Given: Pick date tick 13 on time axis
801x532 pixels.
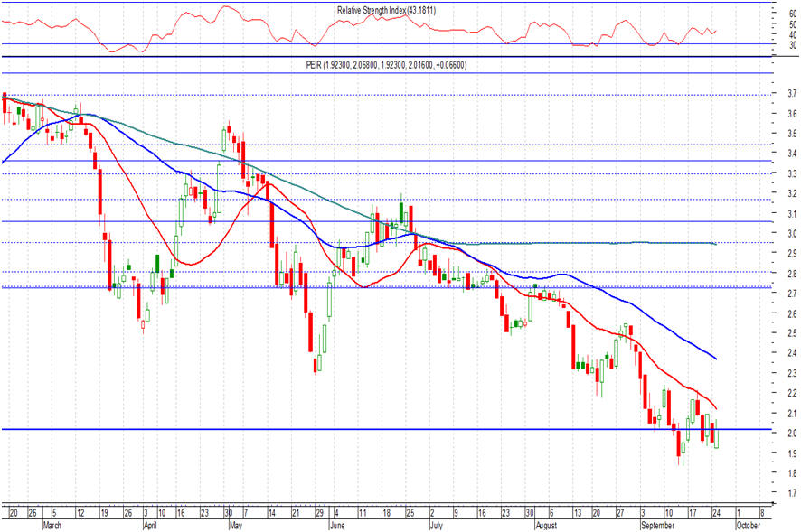Looking at the screenshot, I should pos(578,513).
